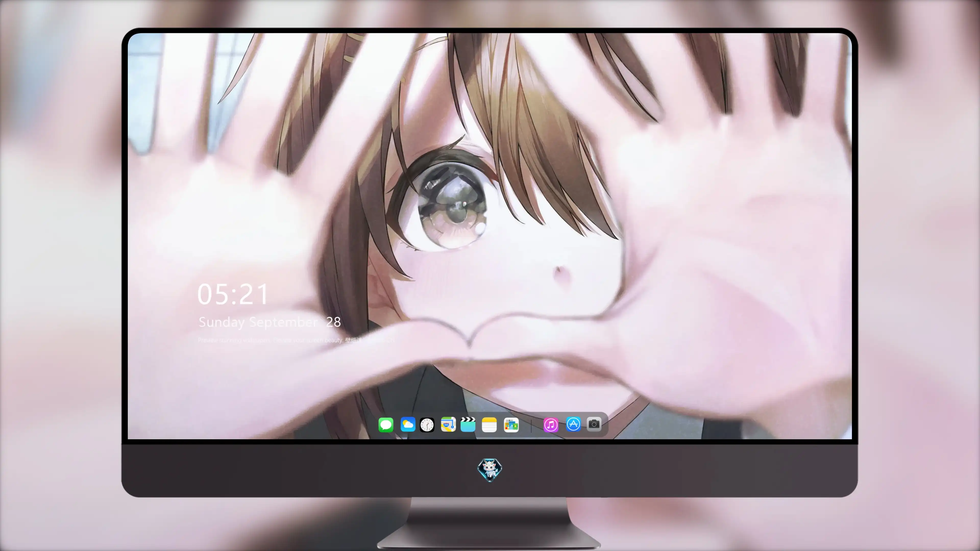980x551 pixels.
Task: Click the 05:21 clock display
Action: point(233,294)
